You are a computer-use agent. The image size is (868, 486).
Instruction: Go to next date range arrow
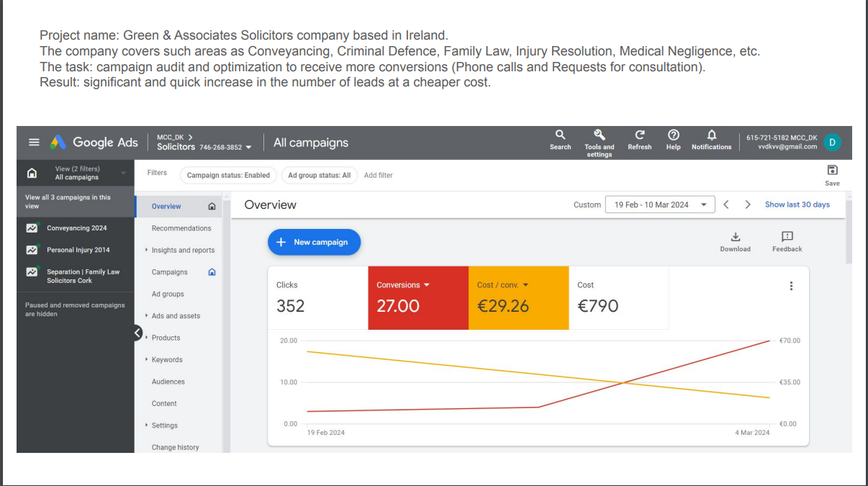pos(748,204)
